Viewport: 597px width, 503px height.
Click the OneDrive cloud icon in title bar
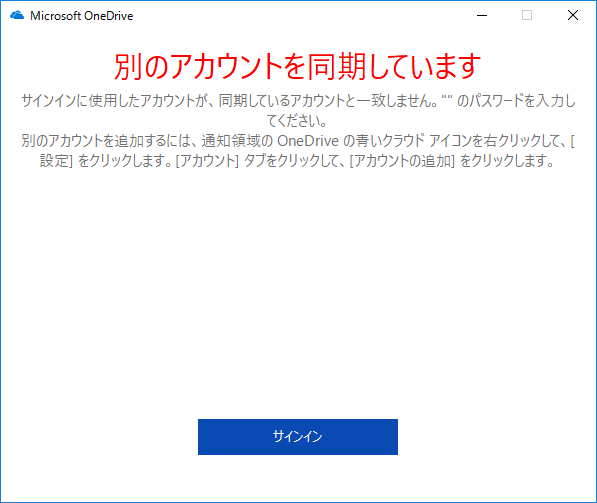[17, 15]
